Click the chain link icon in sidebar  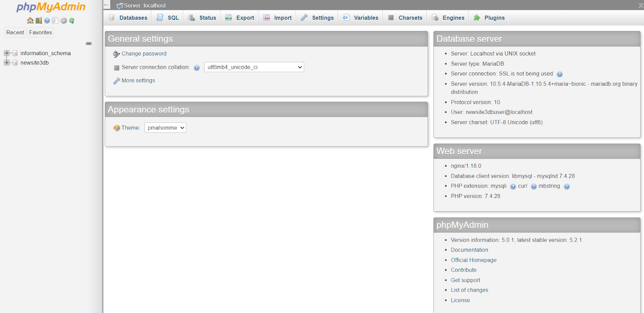(x=89, y=43)
